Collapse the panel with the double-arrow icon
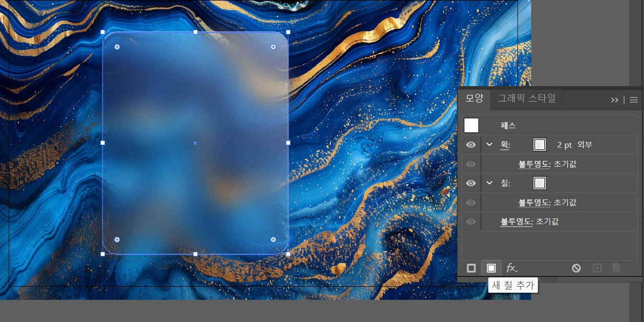The height and width of the screenshot is (322, 644). (x=615, y=100)
